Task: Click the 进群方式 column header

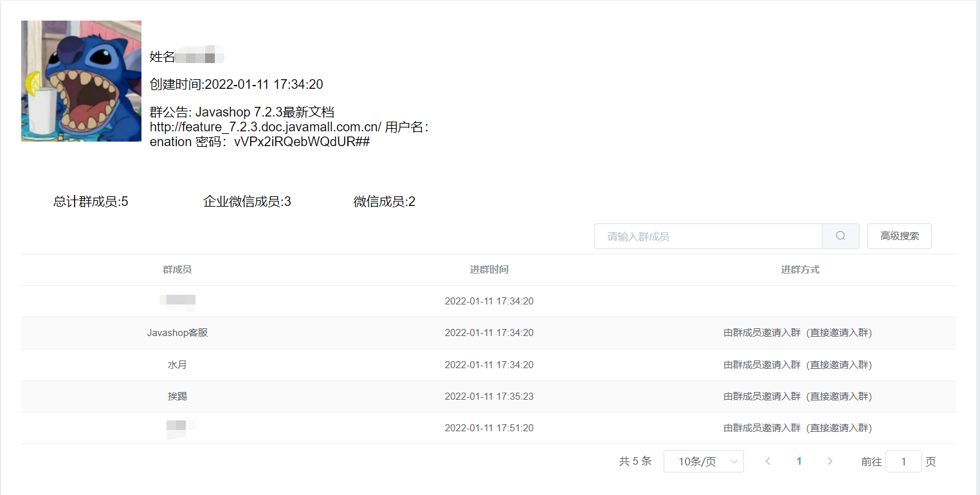Action: pos(800,270)
